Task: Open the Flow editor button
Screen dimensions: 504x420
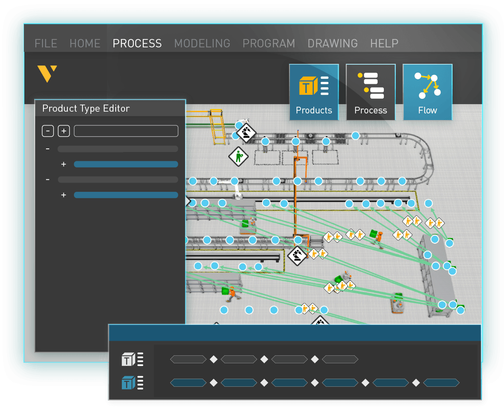Action: [x=427, y=92]
